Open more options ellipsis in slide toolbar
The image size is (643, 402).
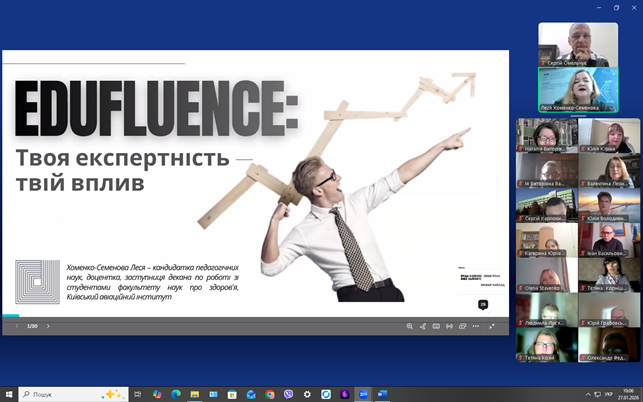(476, 326)
